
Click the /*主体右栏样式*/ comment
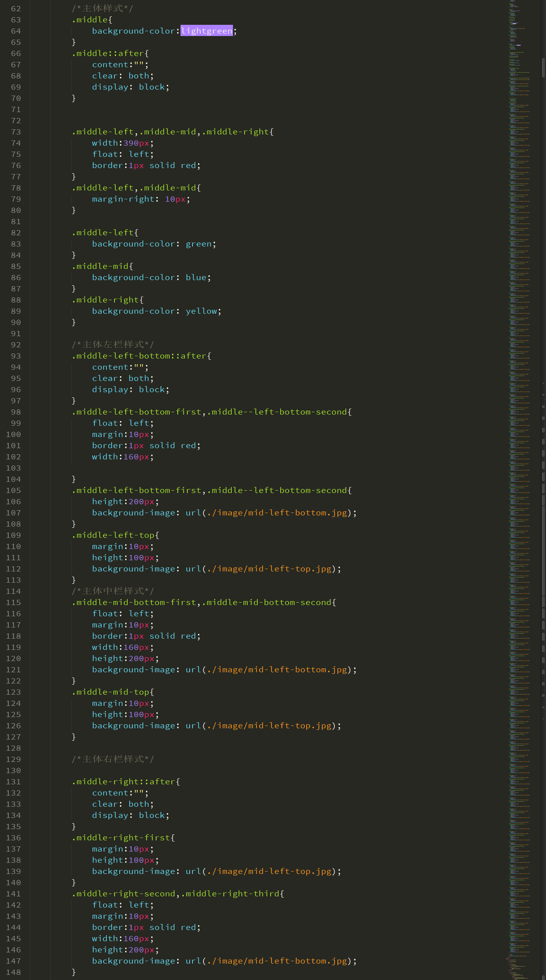[x=113, y=759]
